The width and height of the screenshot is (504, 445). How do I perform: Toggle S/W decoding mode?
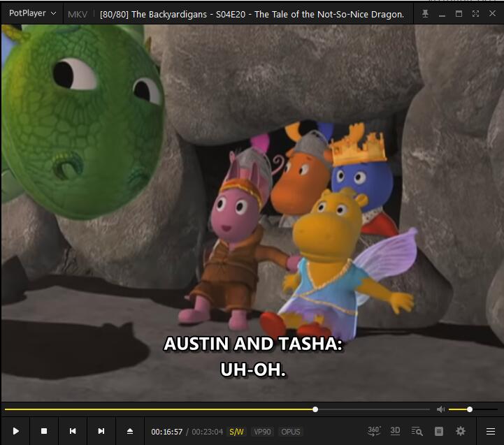[236, 432]
